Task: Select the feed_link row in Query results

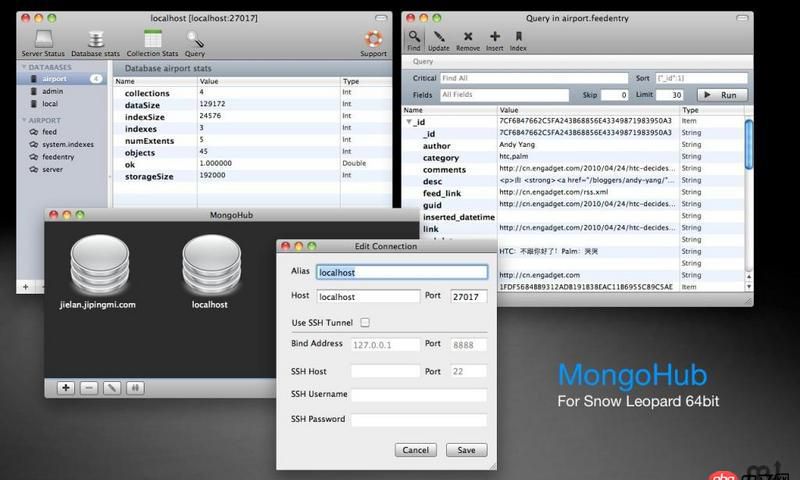Action: click(x=573, y=193)
